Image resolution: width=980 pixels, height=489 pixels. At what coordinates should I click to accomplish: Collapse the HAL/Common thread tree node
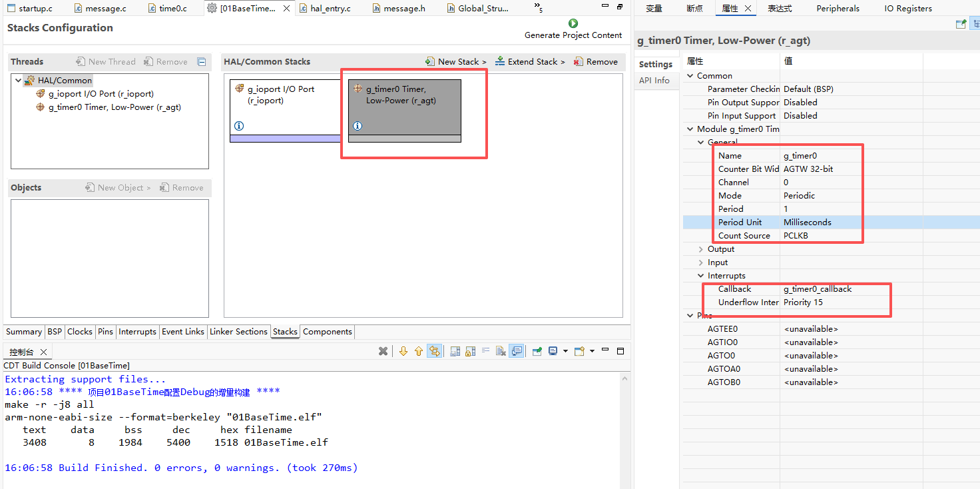coord(18,81)
